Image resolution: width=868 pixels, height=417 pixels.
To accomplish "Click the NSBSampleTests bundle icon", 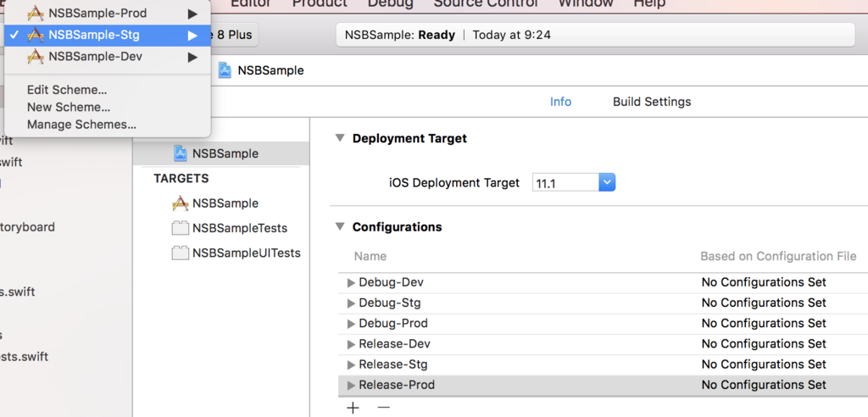I will 181,228.
